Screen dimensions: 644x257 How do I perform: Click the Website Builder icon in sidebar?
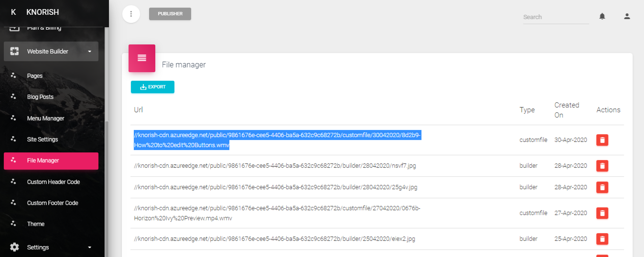[x=14, y=51]
